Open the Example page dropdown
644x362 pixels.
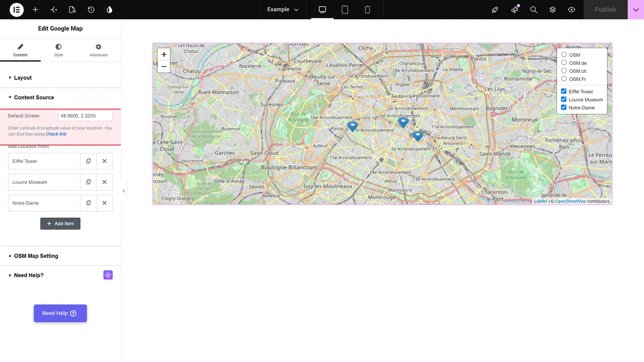click(x=283, y=10)
